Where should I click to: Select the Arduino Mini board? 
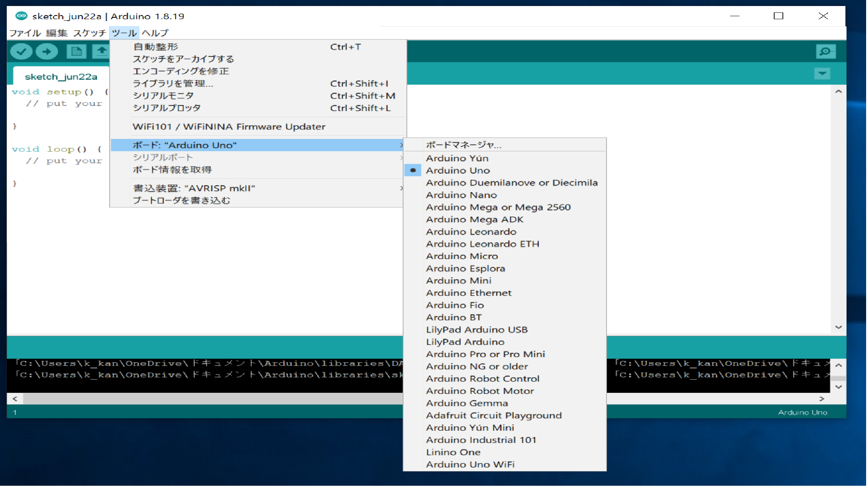[505, 281]
